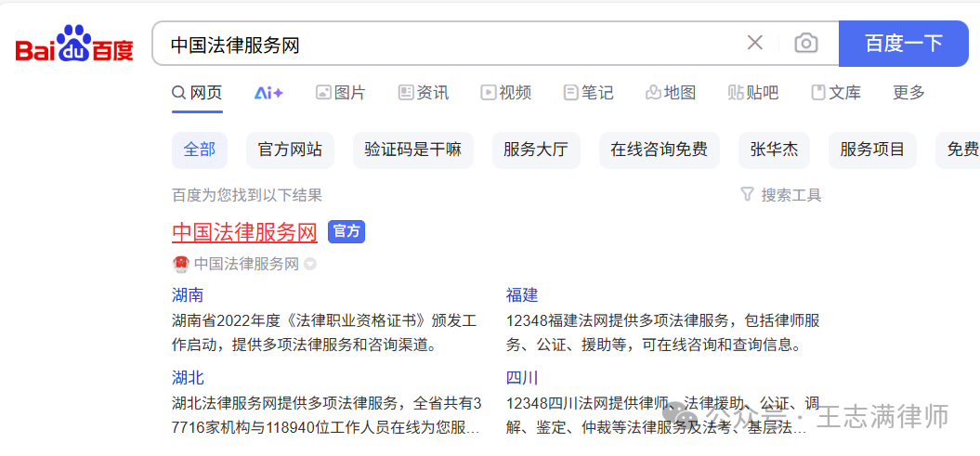Open the 文库 tab

(x=836, y=93)
